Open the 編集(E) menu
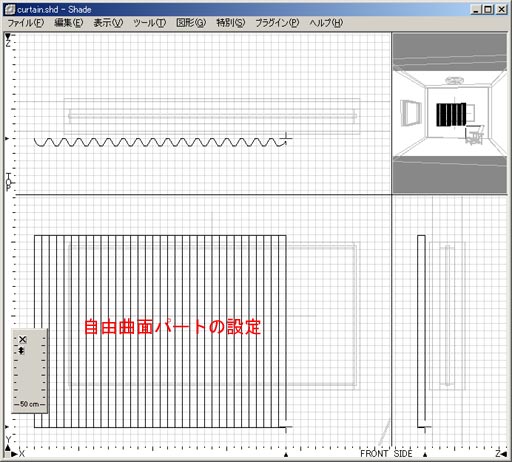The image size is (512, 462). [x=68, y=23]
